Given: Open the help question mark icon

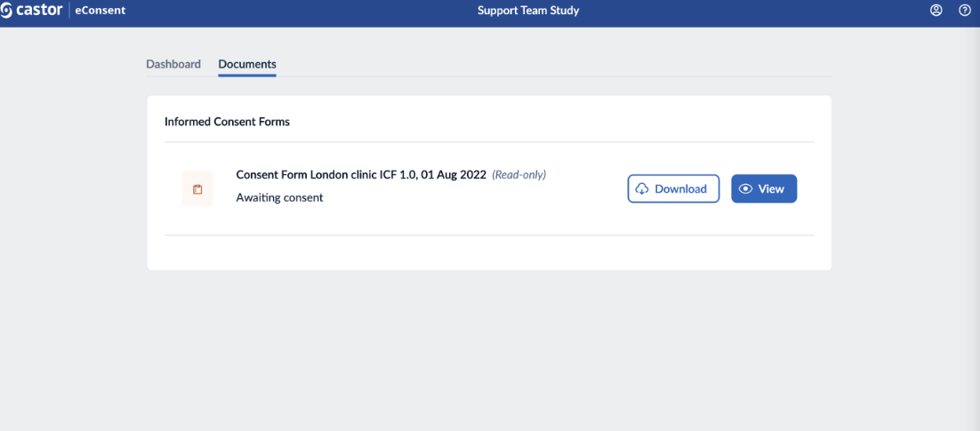Looking at the screenshot, I should [x=965, y=11].
